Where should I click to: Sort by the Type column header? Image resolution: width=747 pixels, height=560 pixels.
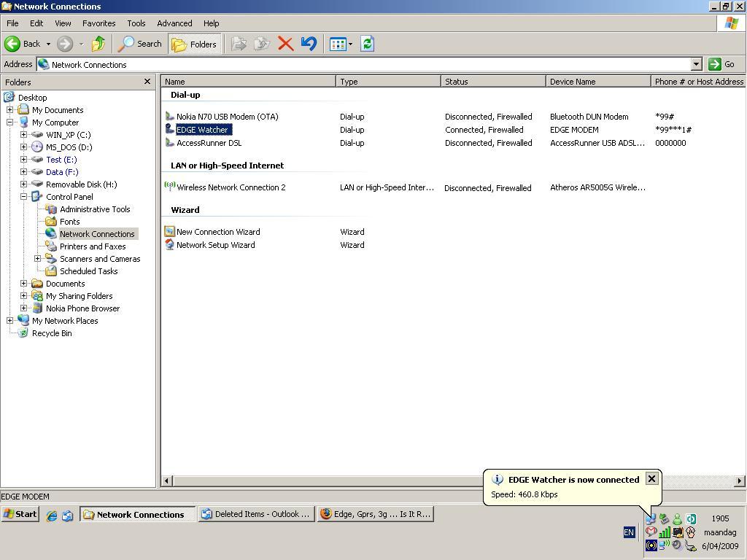coord(388,82)
